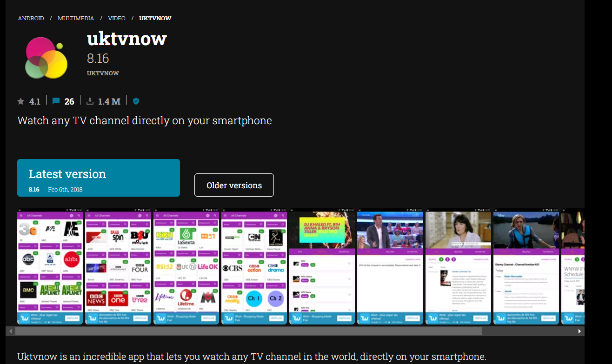
Task: Open the UKTVNOW developer link
Action: point(103,73)
